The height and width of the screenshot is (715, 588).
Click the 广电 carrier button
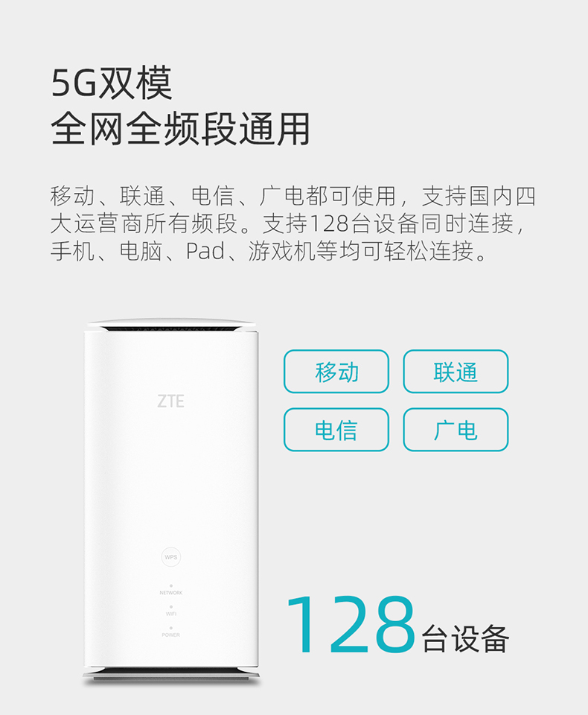point(456,430)
